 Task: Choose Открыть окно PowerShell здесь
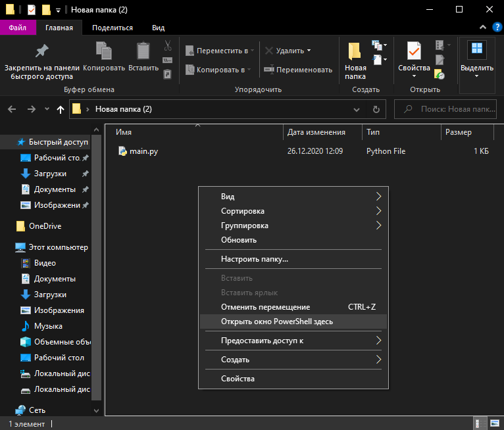293,322
